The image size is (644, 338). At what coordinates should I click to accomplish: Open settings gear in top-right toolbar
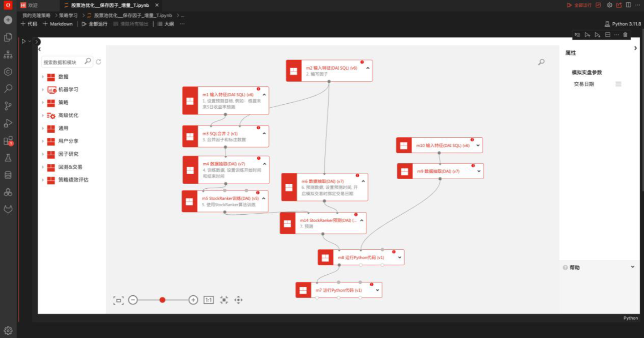[x=609, y=5]
